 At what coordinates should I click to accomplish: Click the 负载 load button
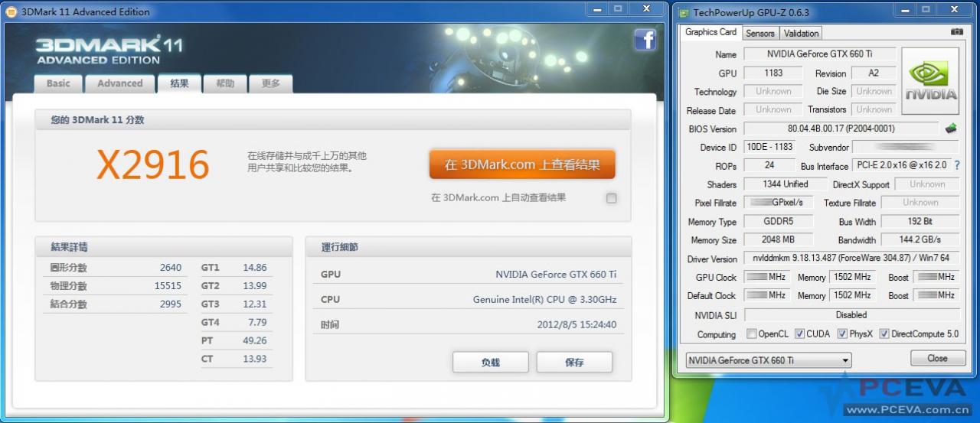[491, 363]
